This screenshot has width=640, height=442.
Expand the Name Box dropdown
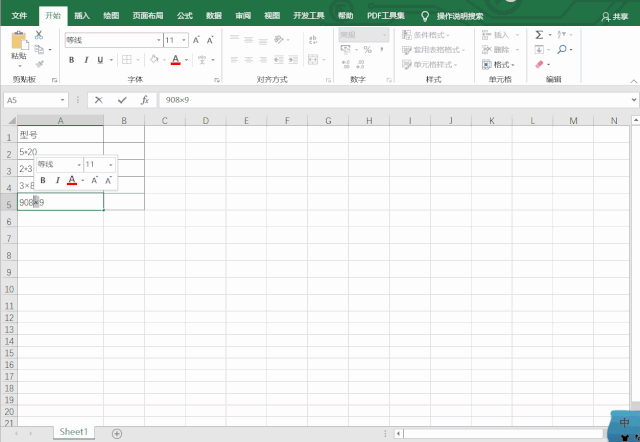62,100
